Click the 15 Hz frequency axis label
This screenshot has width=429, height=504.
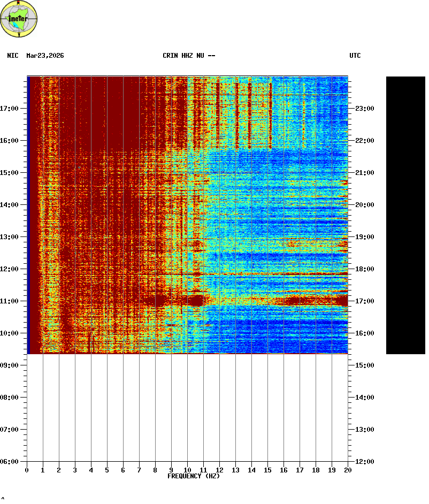point(267,470)
